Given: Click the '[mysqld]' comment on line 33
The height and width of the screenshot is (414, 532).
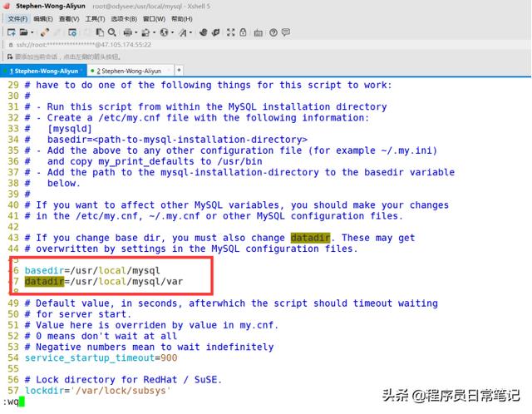Looking at the screenshot, I should [x=70, y=129].
